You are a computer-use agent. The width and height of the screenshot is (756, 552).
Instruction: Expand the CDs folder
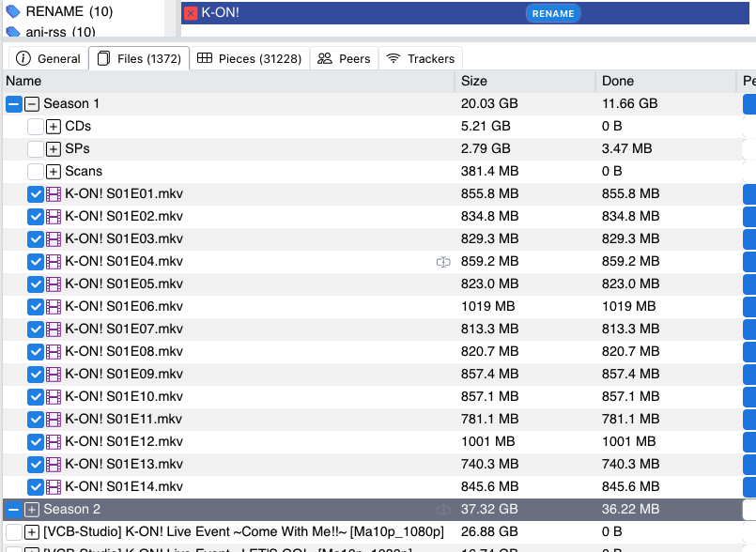pyautogui.click(x=54, y=127)
